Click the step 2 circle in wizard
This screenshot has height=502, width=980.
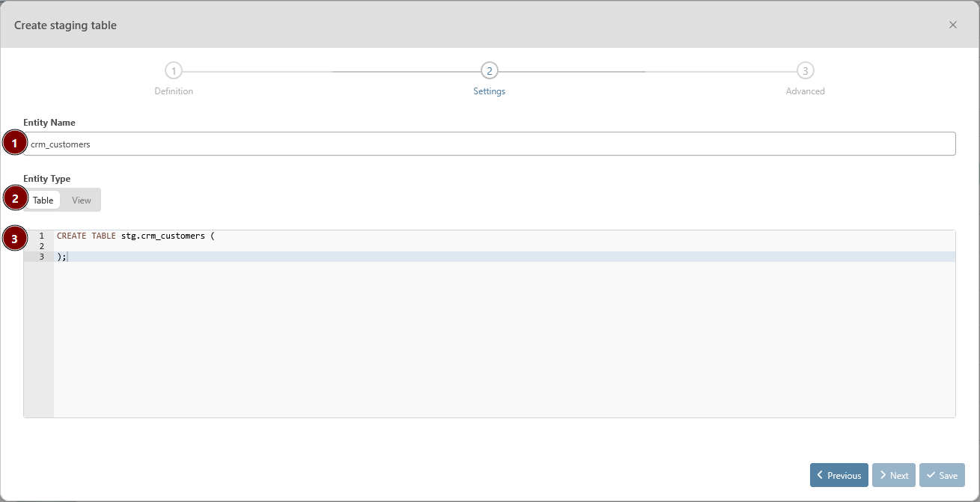[489, 71]
